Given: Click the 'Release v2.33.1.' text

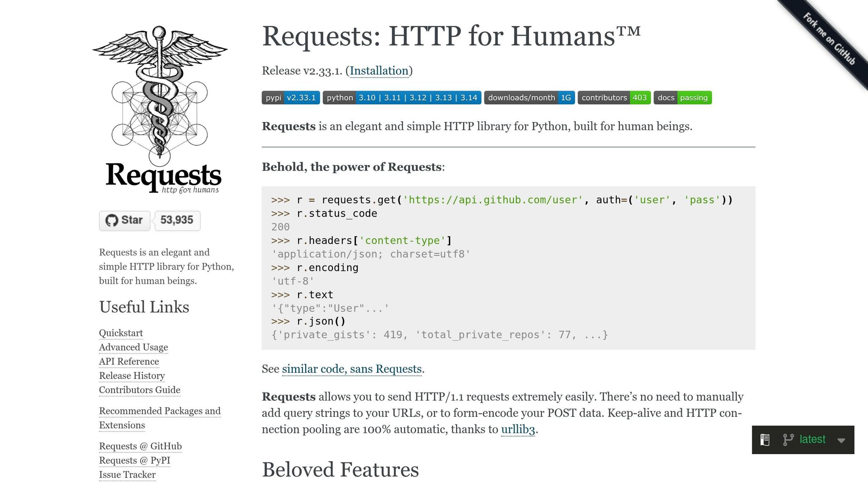Looking at the screenshot, I should [302, 71].
